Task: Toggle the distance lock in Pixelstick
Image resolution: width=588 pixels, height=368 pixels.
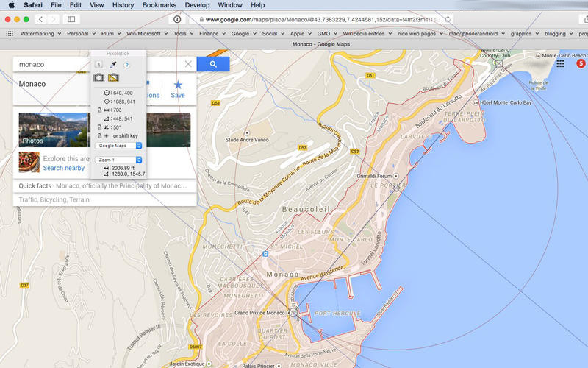Action: 100,110
